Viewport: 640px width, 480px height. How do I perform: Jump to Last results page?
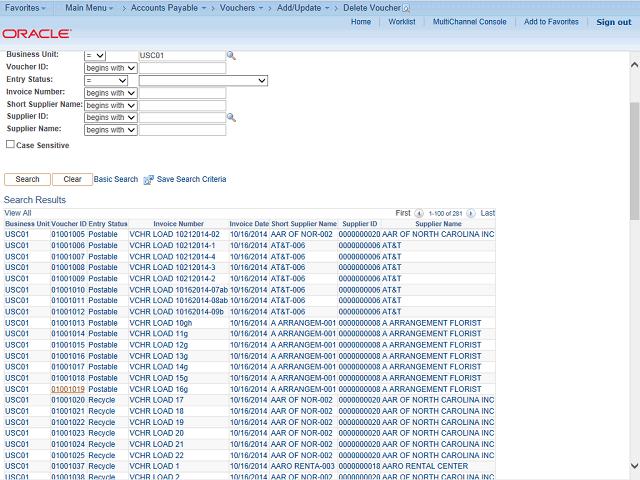click(487, 213)
